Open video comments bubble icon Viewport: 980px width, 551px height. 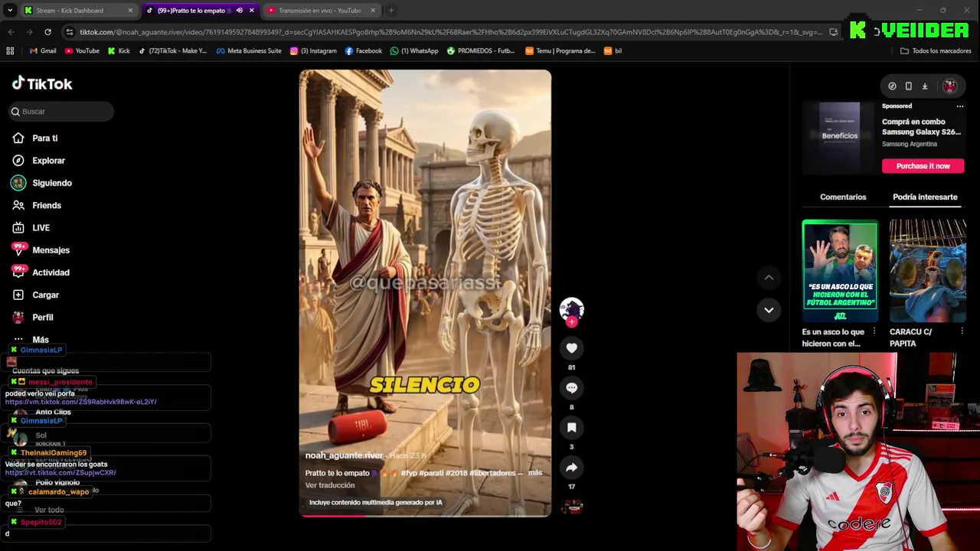[571, 388]
